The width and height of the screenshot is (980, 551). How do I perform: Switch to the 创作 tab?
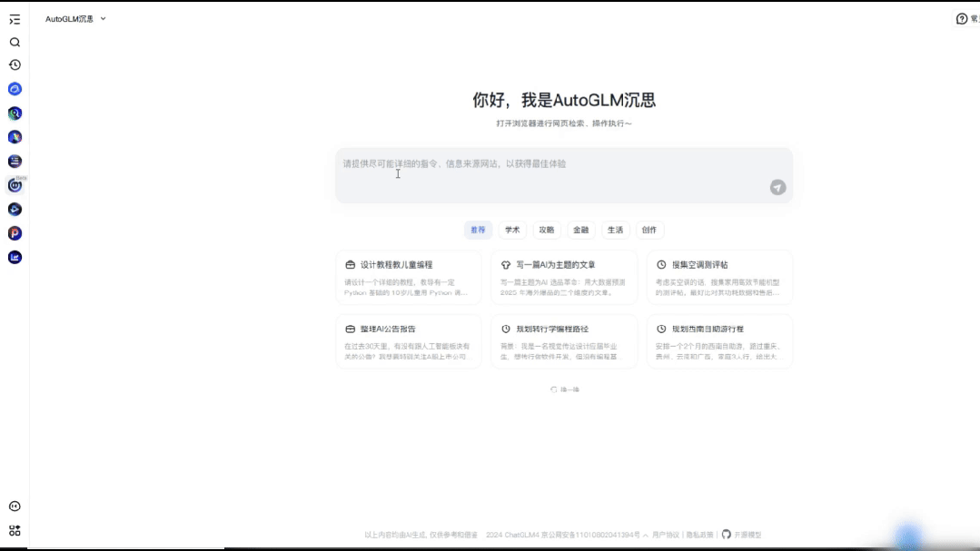point(649,230)
